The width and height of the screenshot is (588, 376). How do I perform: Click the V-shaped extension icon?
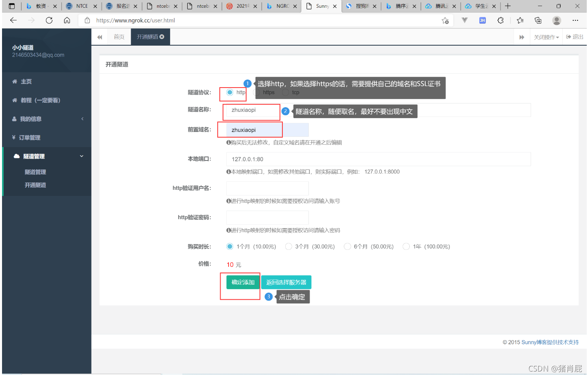coord(465,20)
